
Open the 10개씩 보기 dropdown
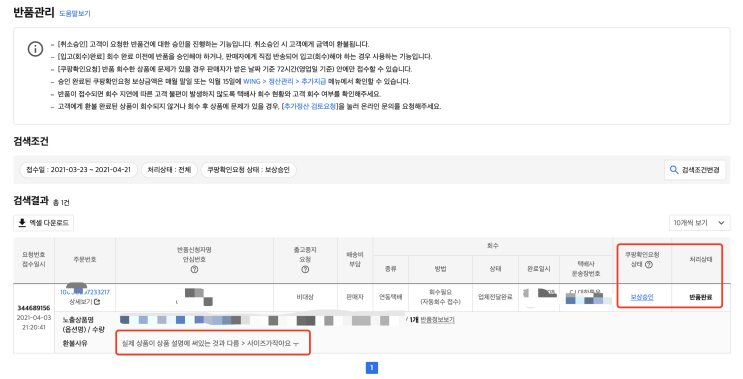pos(699,223)
